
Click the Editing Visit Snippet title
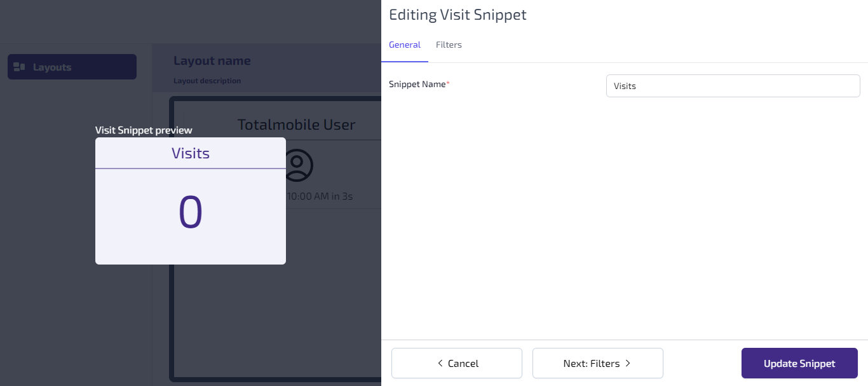coord(458,15)
